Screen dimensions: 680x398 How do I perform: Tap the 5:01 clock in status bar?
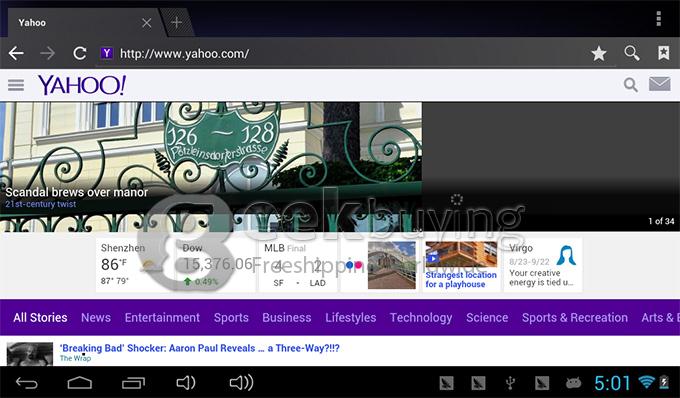point(612,383)
